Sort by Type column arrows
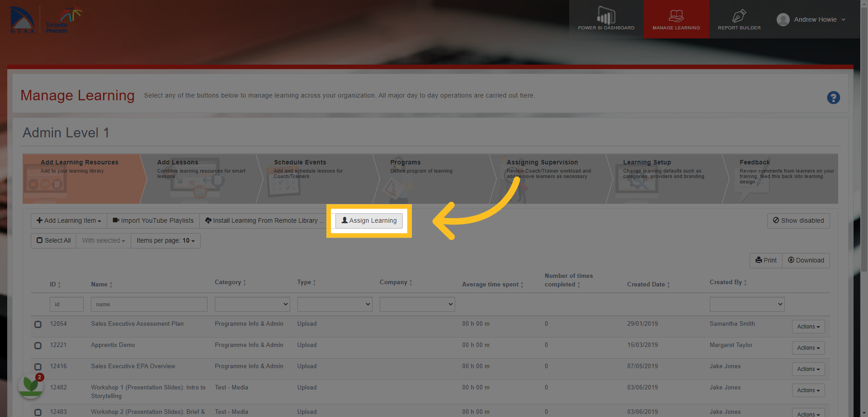This screenshot has height=417, width=868. tap(314, 282)
